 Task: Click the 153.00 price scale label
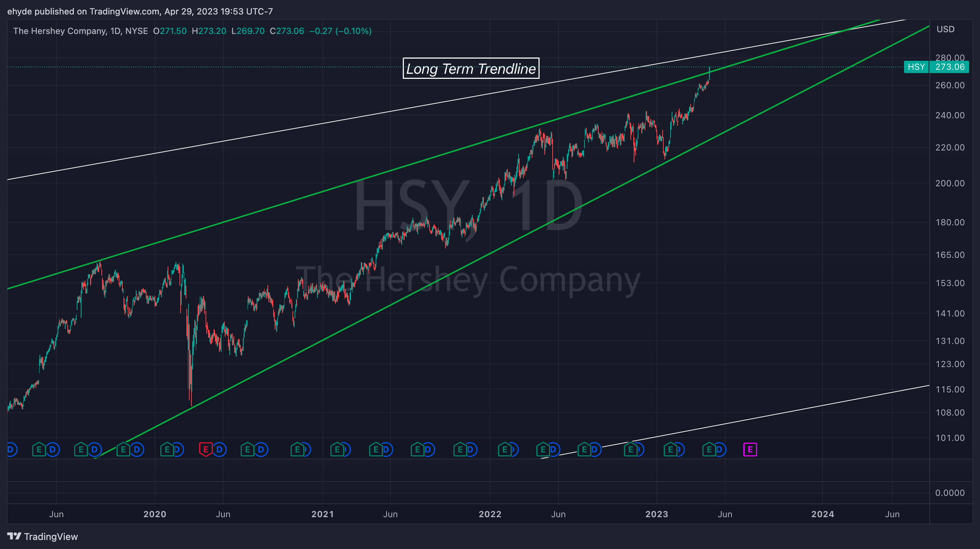click(x=950, y=283)
